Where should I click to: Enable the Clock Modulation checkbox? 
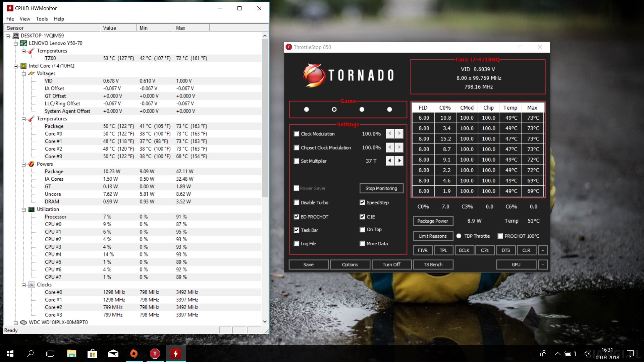coord(297,134)
